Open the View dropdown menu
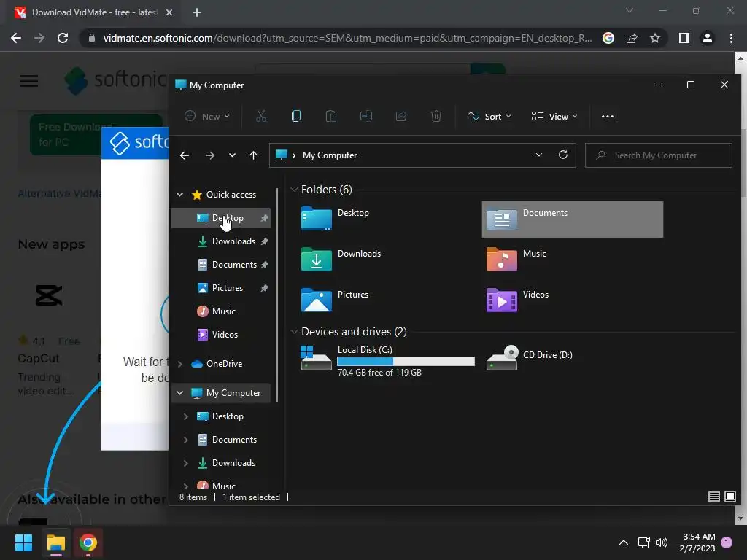 pos(554,116)
